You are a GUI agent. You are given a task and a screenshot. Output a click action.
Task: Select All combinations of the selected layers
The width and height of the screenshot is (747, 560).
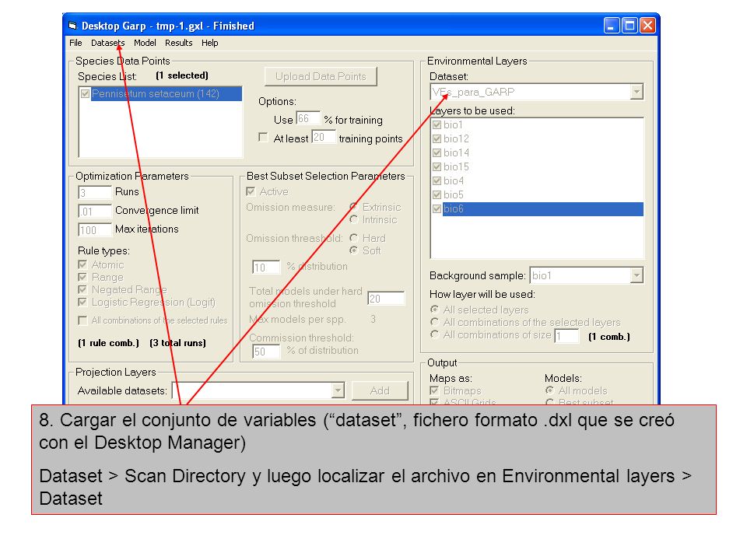[434, 322]
